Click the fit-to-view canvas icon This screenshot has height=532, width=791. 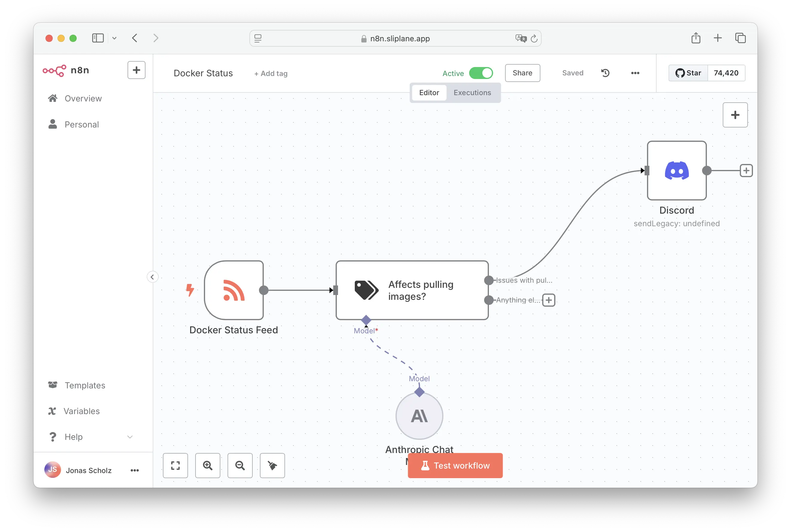click(175, 466)
